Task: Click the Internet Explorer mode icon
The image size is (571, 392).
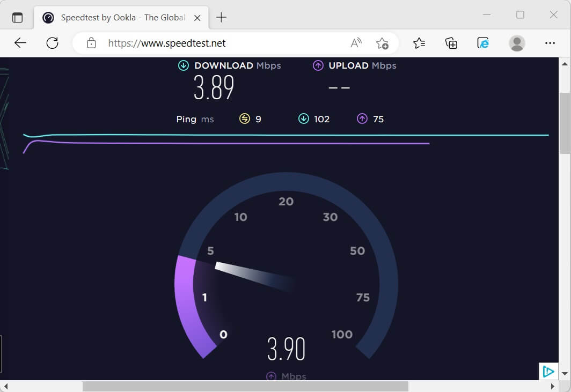Action: coord(484,43)
